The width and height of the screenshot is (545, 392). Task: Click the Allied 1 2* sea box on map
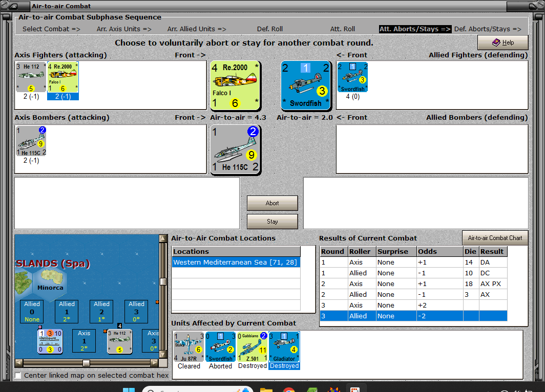coord(67,312)
